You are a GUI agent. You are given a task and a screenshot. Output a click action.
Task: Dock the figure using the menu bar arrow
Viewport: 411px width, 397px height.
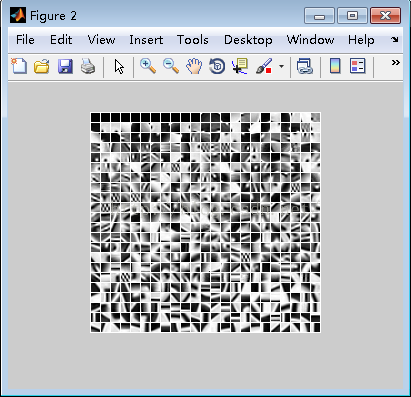click(x=395, y=40)
